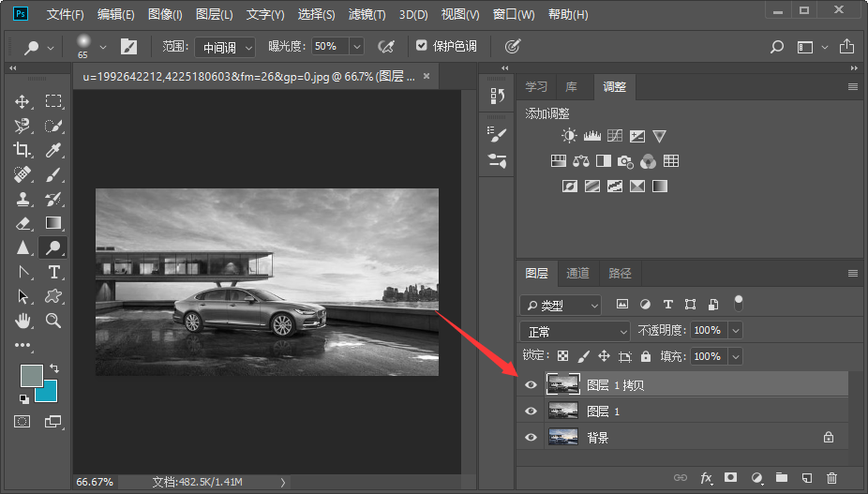Switch to the 学习 tab
This screenshot has height=494, width=868.
[x=536, y=87]
